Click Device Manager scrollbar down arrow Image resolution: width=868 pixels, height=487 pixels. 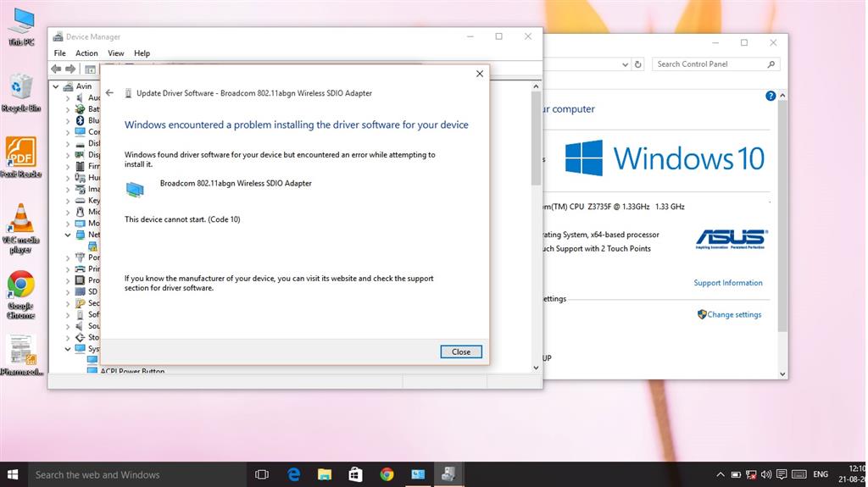(536, 368)
